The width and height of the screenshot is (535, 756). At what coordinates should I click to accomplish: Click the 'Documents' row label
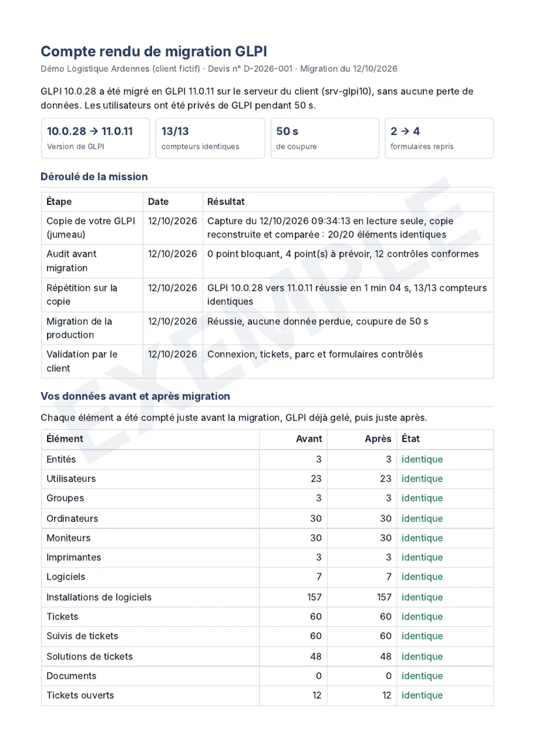pyautogui.click(x=71, y=676)
